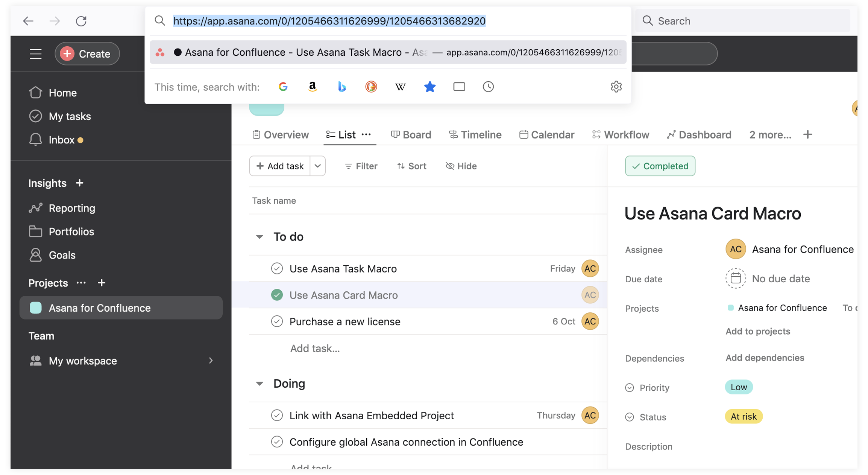
Task: Click the Low priority color tag
Action: (x=739, y=387)
